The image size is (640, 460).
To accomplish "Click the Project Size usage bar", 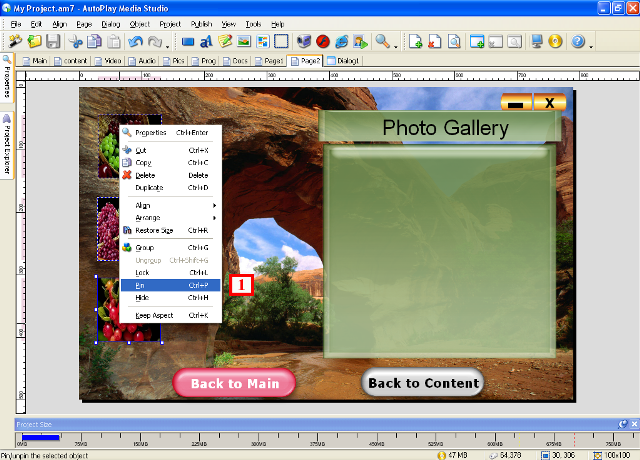I will click(x=40, y=436).
